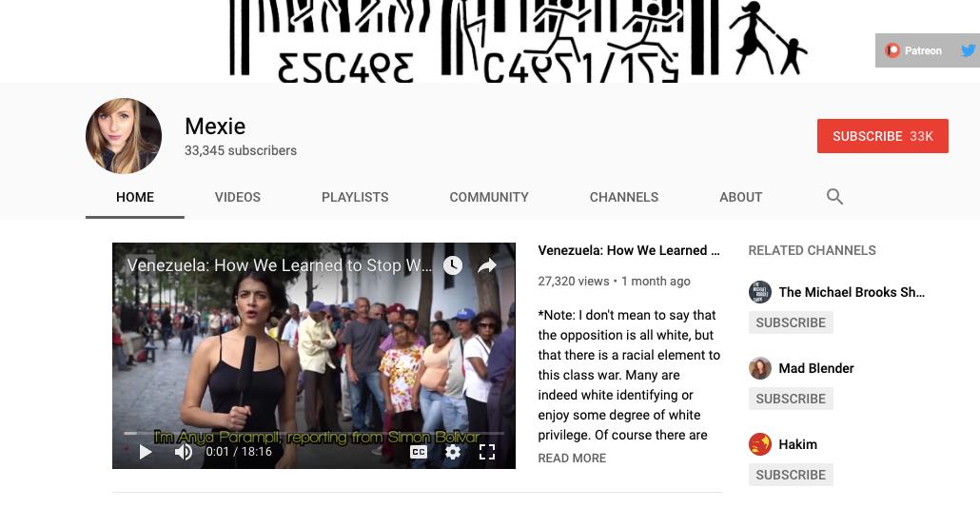Go to the Community tab

[x=489, y=197]
